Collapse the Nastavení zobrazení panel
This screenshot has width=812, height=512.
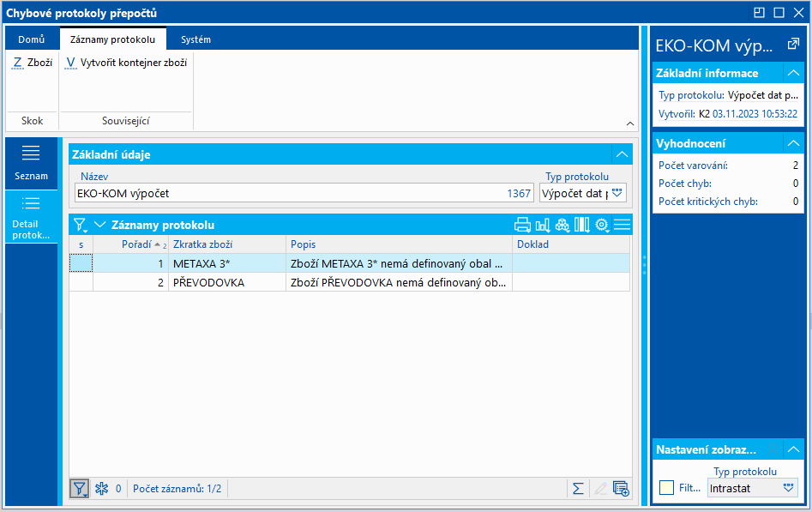point(793,449)
